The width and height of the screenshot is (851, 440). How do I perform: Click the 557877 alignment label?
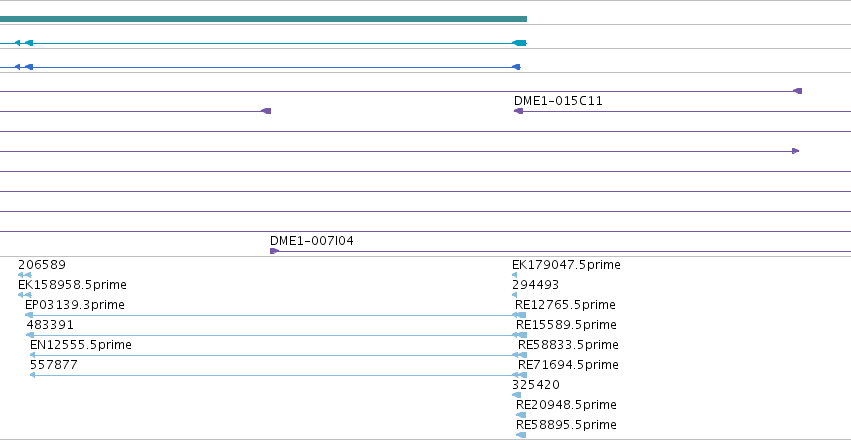pos(54,365)
